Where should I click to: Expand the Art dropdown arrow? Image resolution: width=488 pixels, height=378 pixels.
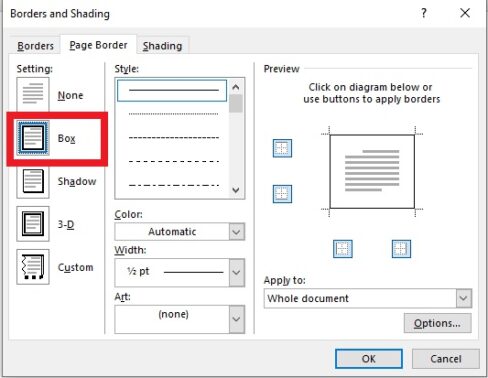tap(237, 319)
